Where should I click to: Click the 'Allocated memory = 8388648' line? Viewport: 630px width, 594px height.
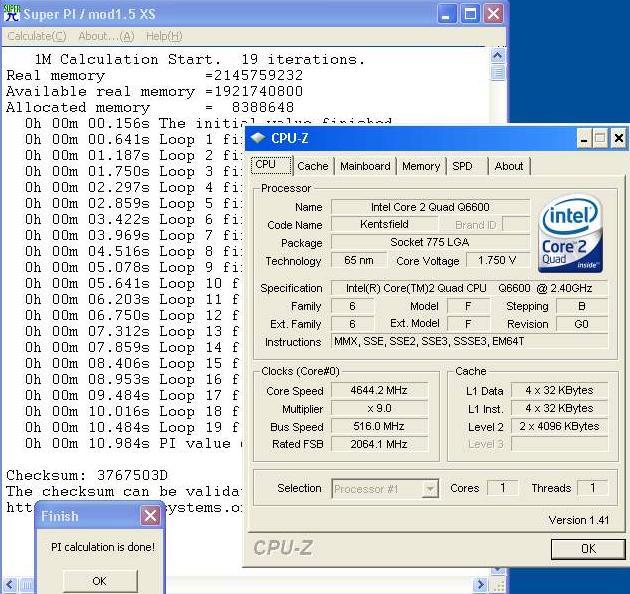[150, 107]
